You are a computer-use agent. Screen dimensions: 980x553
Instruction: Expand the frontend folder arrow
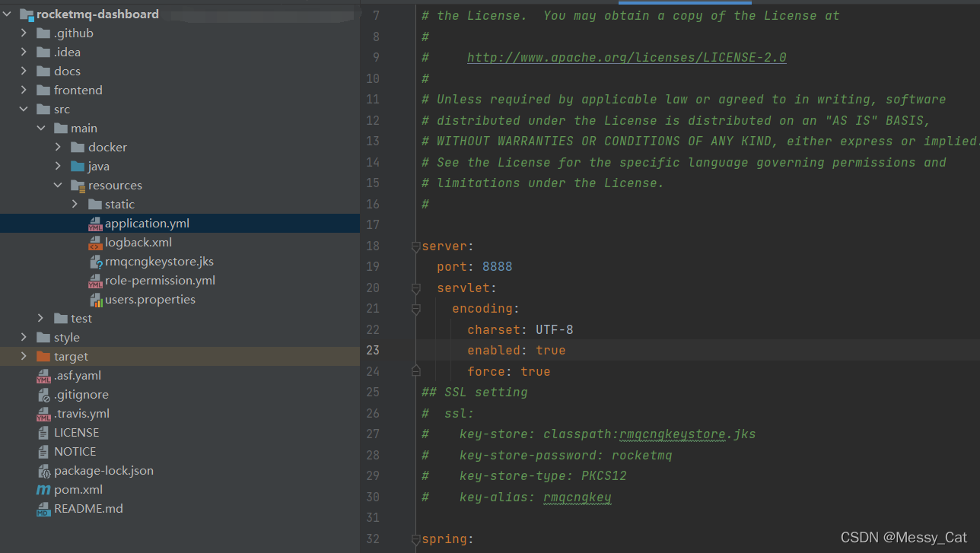pos(24,91)
